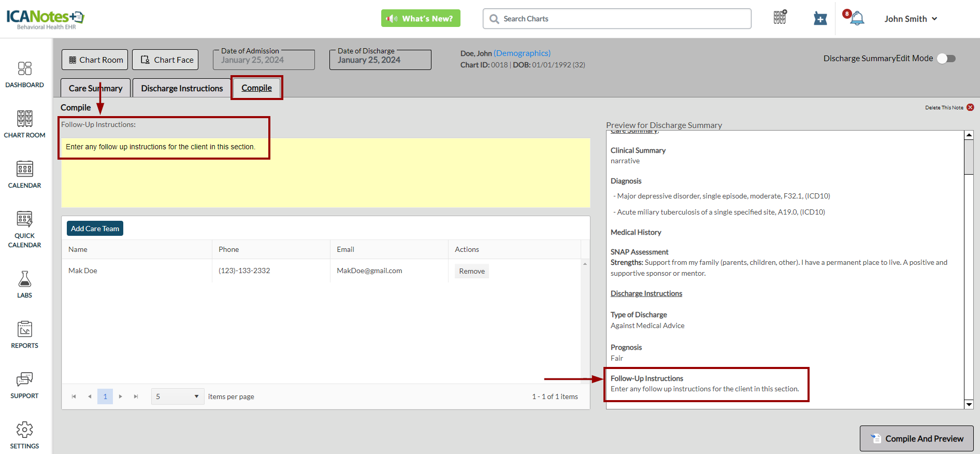Click in the Search Charts field
This screenshot has height=454, width=980.
pos(616,19)
